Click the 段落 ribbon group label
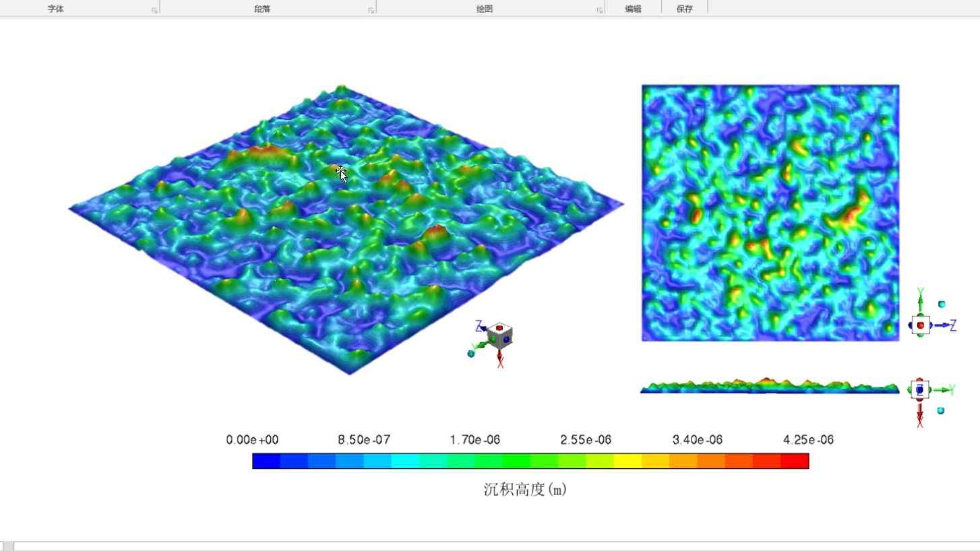Viewport: 980px width, 551px height. click(262, 9)
